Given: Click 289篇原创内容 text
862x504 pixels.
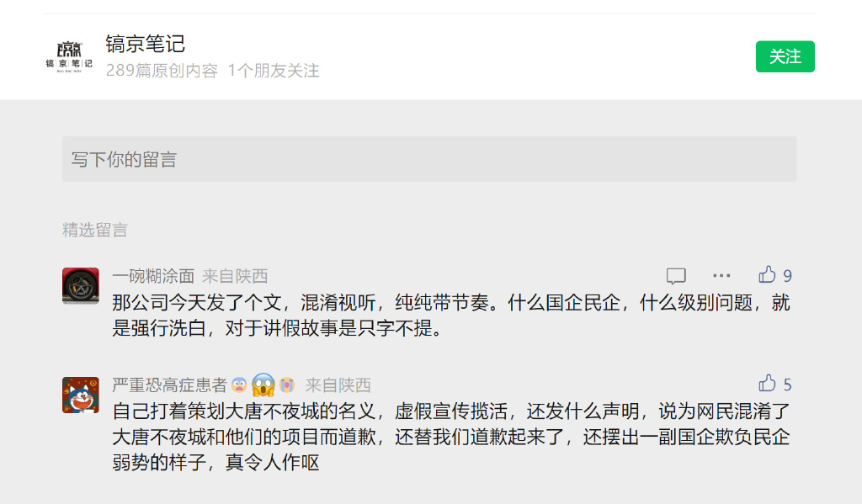Looking at the screenshot, I should coord(162,71).
